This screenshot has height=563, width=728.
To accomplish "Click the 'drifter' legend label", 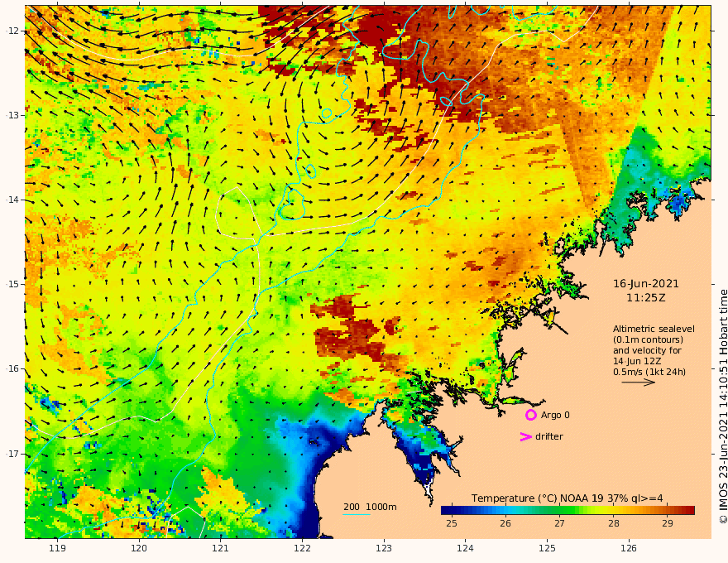I will (x=549, y=436).
